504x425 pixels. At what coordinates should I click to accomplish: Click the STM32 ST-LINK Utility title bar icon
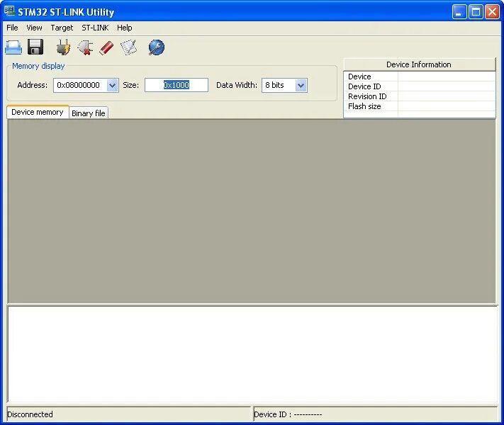pyautogui.click(x=10, y=11)
